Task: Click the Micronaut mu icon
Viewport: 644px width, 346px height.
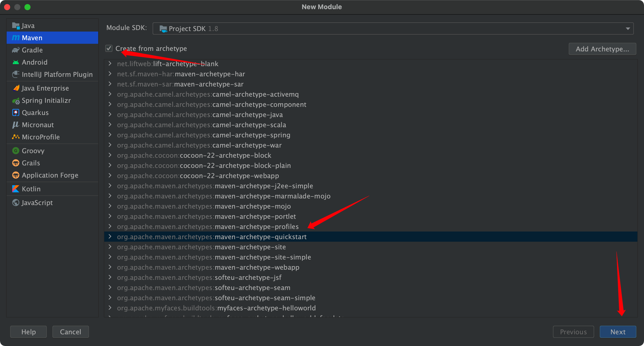Action: tap(16, 125)
